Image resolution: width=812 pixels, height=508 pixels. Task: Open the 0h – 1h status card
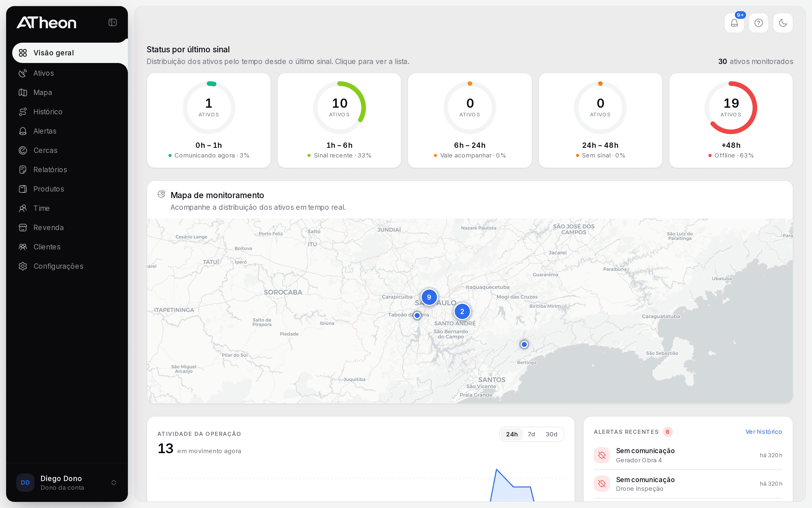point(209,120)
